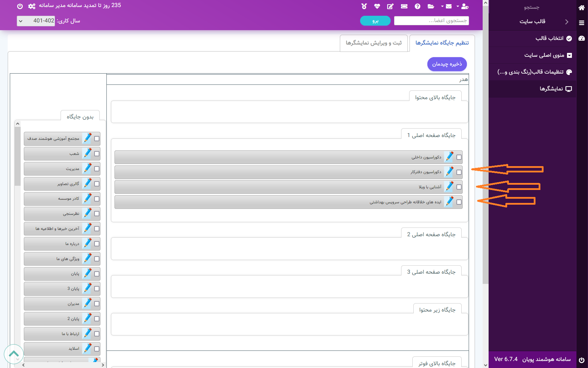Click the widget list vertical scrollbar thumb
Screen dimensions: 588x368
[x=17, y=156]
